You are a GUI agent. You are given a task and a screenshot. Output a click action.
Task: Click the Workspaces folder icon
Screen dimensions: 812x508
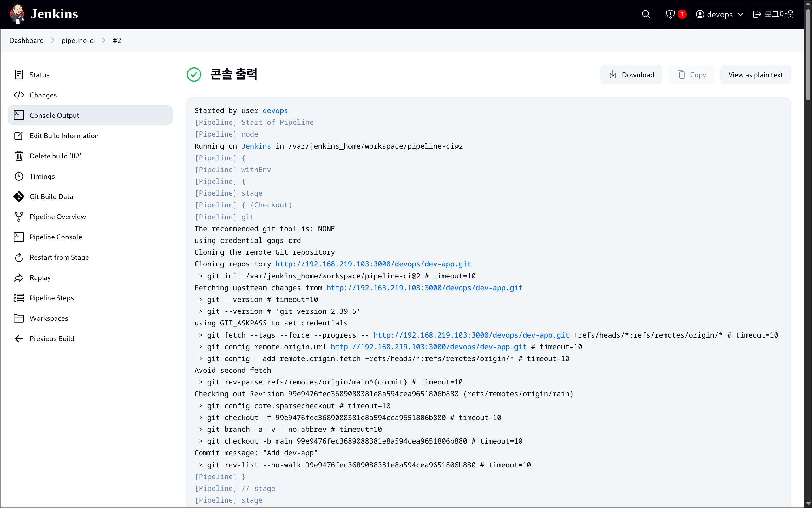(19, 318)
